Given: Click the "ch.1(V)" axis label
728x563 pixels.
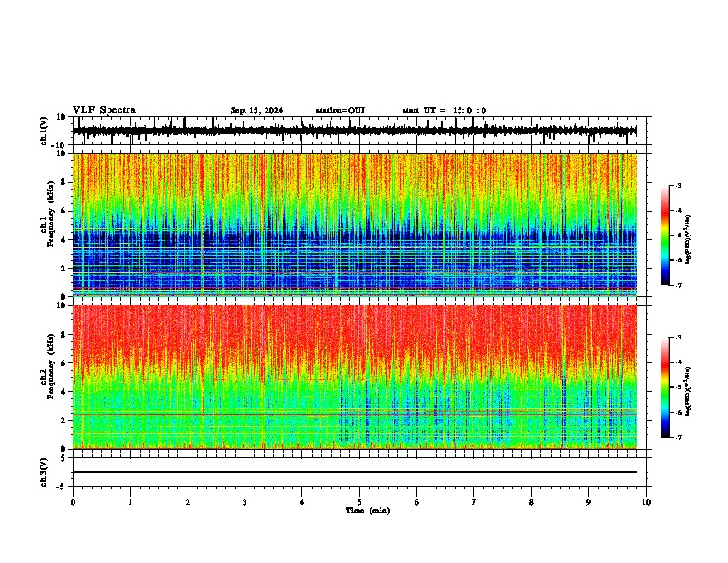Looking at the screenshot, I should click(44, 131).
